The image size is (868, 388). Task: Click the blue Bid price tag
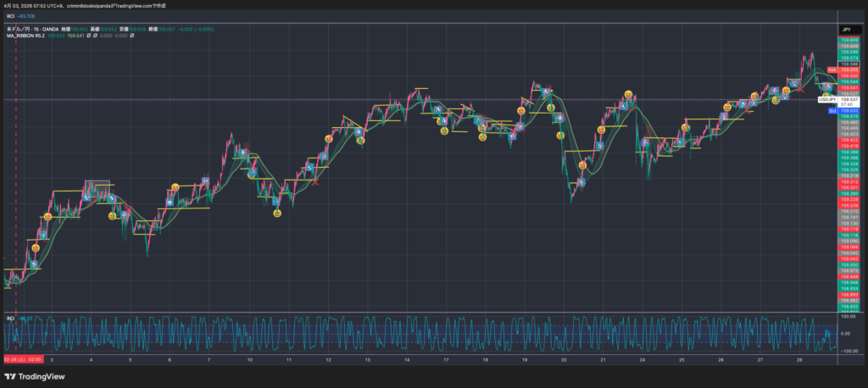point(832,110)
